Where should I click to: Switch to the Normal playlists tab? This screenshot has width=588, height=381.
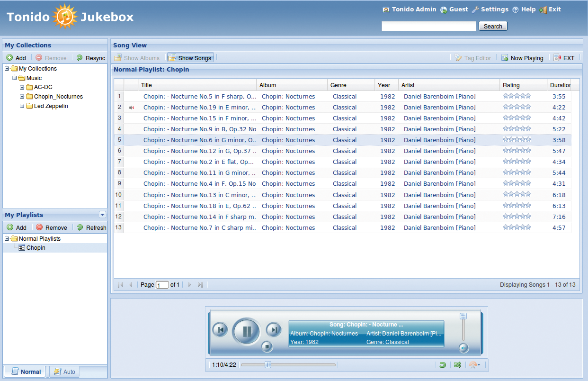click(26, 372)
